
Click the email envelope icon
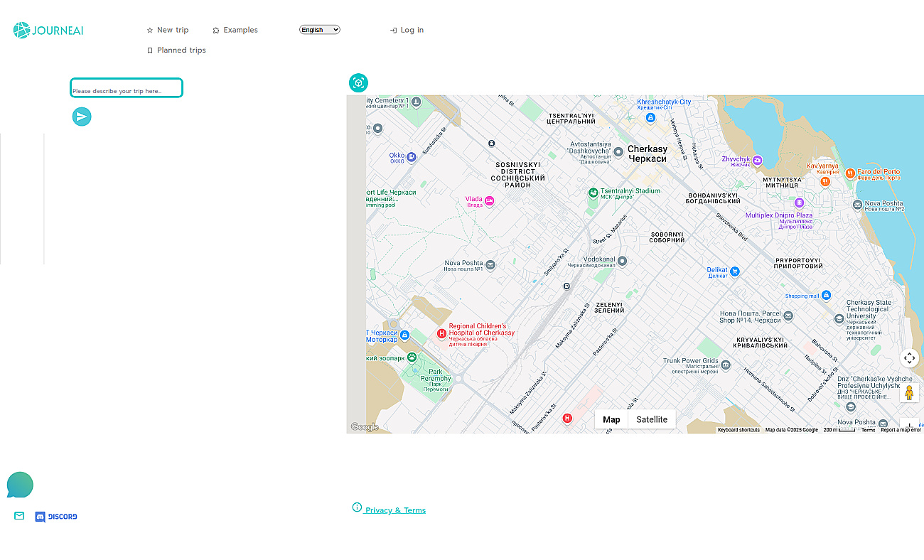click(x=19, y=516)
